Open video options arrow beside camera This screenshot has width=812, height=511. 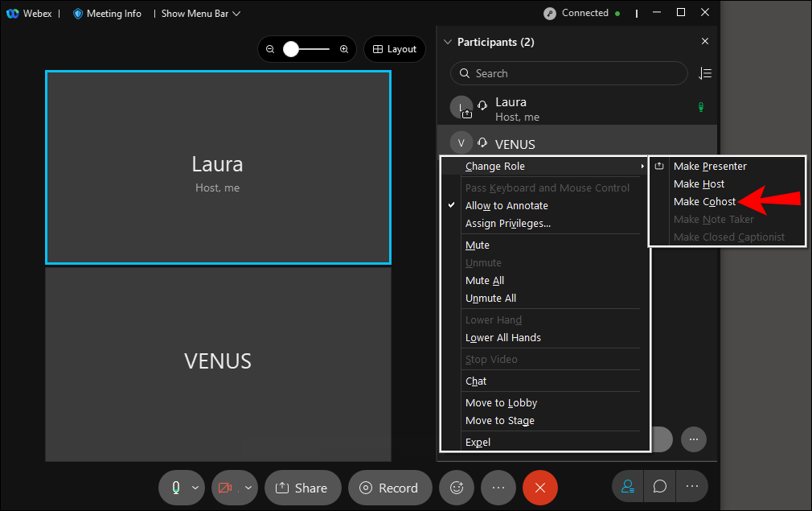pos(248,488)
